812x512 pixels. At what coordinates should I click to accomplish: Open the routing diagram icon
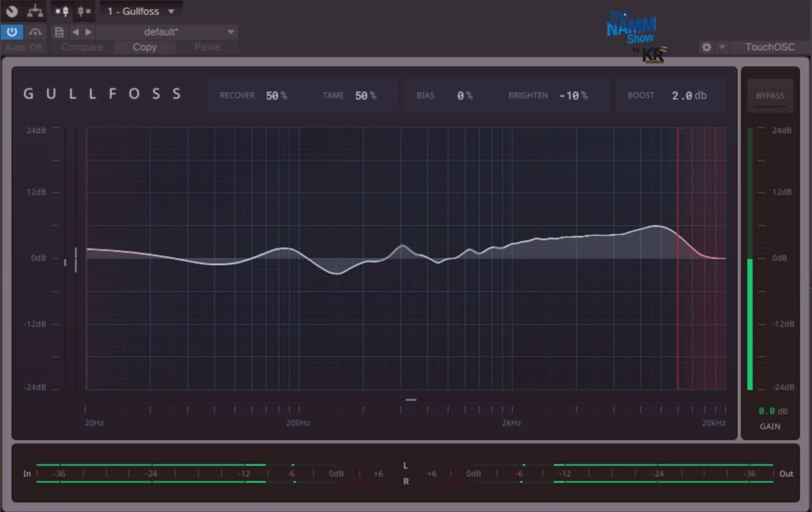(x=35, y=11)
